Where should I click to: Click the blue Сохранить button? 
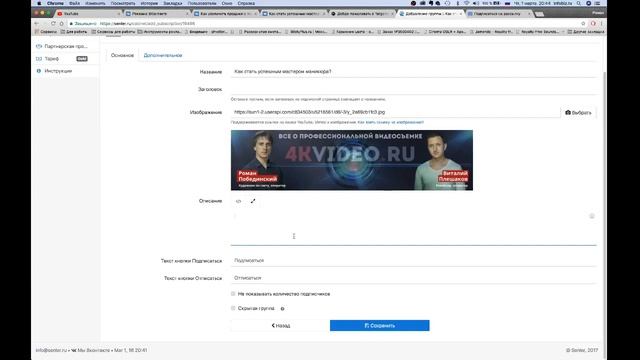[380, 326]
